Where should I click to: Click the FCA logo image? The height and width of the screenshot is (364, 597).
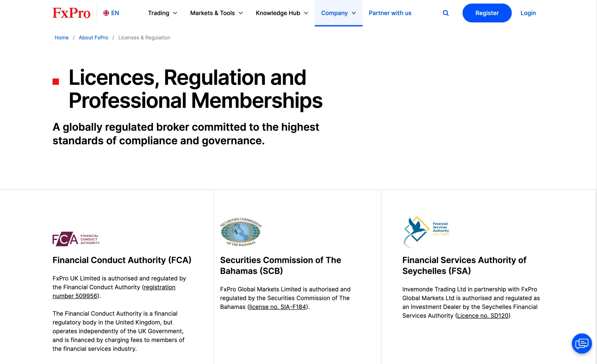coord(76,239)
